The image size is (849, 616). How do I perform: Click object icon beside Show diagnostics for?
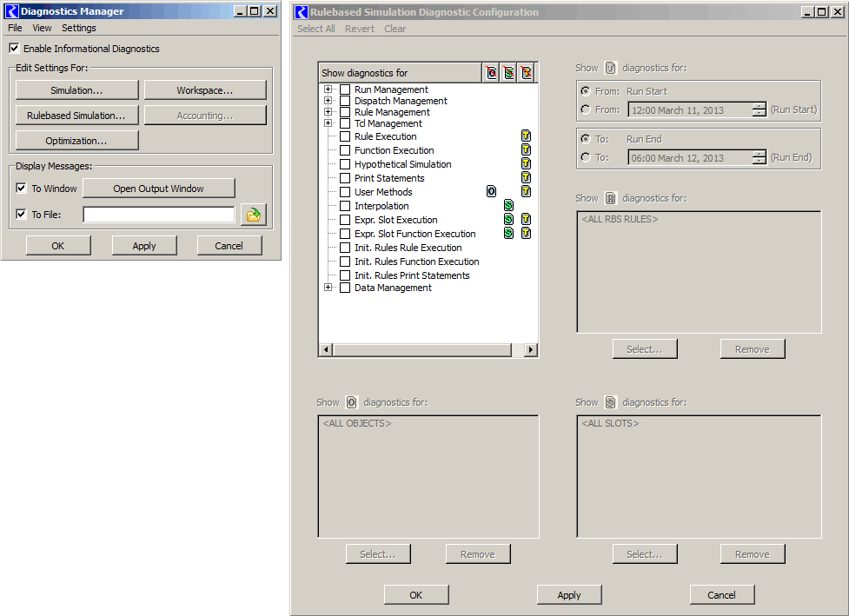pos(351,402)
